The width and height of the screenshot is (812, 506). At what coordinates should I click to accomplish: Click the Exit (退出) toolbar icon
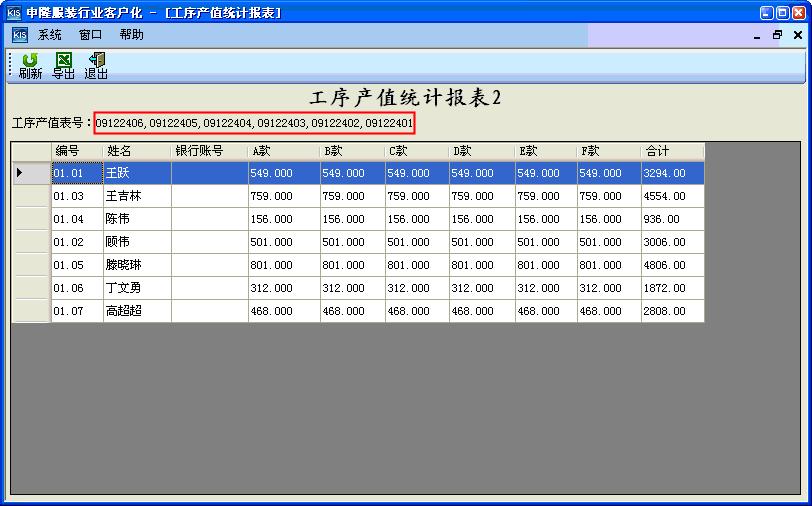pos(96,66)
